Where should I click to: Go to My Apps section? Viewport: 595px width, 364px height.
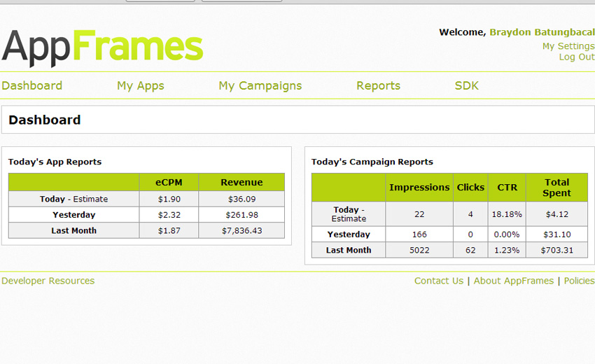(x=141, y=86)
